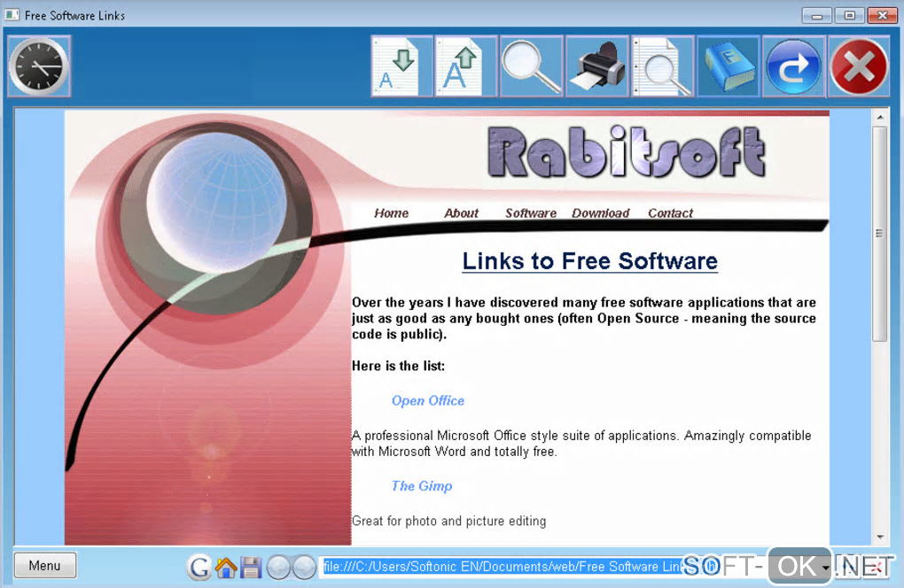Open print preview page-magnifier icon
This screenshot has width=904, height=588.
coord(662,66)
